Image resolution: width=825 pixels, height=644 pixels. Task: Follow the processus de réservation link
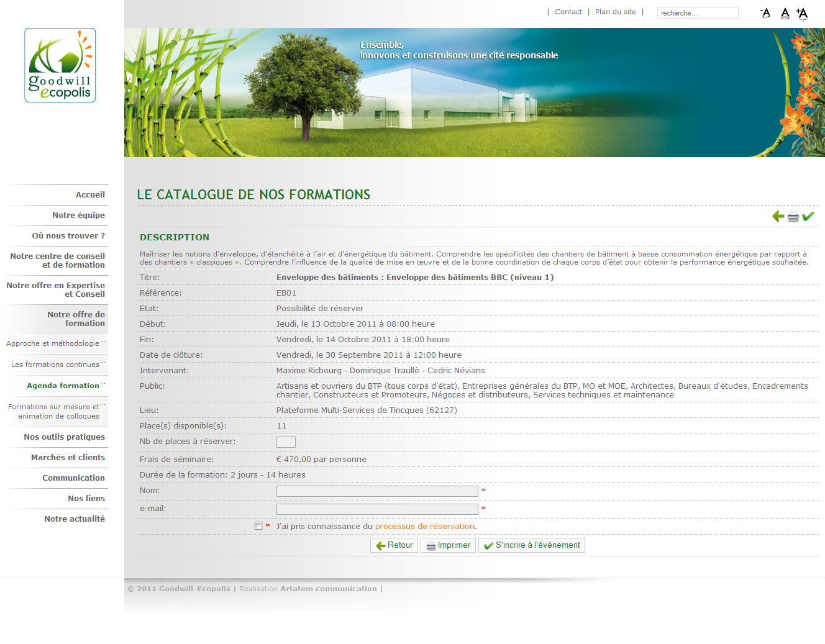(x=424, y=527)
